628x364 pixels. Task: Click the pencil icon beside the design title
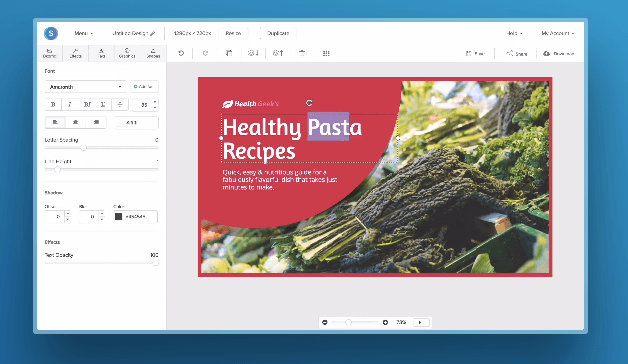[153, 34]
